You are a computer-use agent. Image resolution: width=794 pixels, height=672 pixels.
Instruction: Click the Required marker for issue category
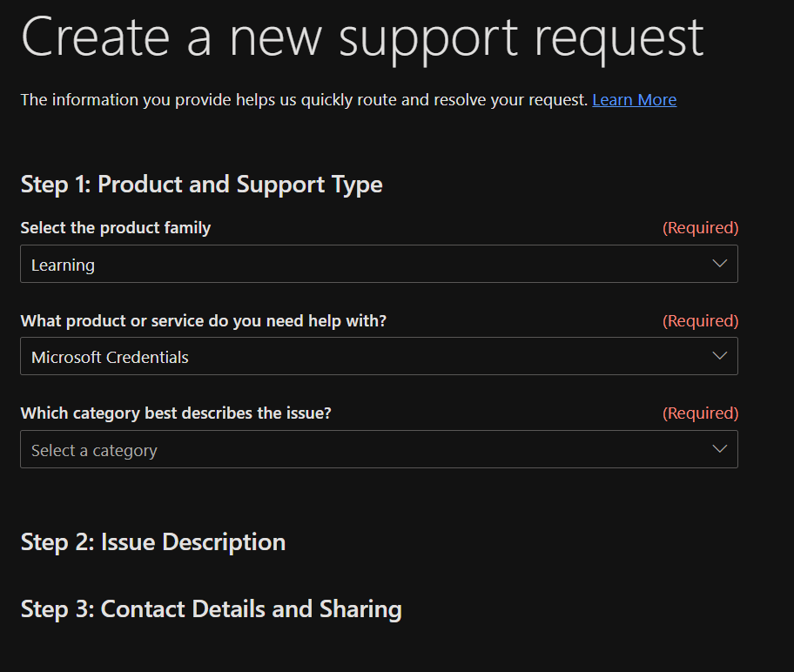pyautogui.click(x=700, y=413)
